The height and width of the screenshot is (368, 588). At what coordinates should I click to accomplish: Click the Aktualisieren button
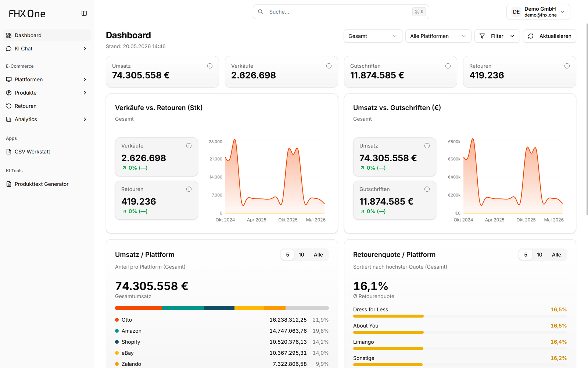(x=549, y=36)
